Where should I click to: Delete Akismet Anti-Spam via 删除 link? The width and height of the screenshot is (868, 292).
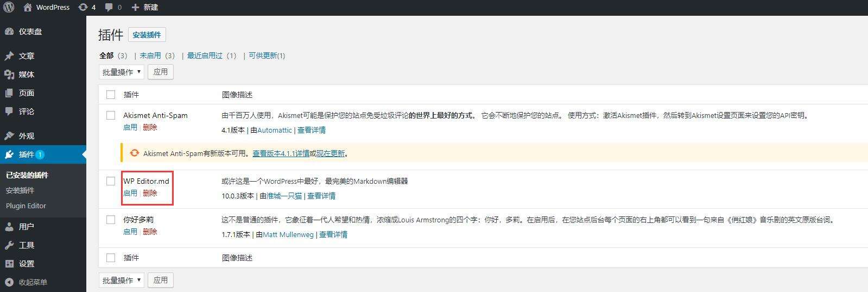point(150,127)
